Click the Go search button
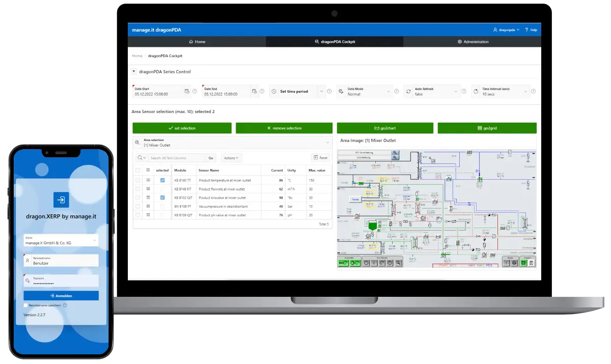This screenshot has width=611, height=364. click(x=211, y=158)
